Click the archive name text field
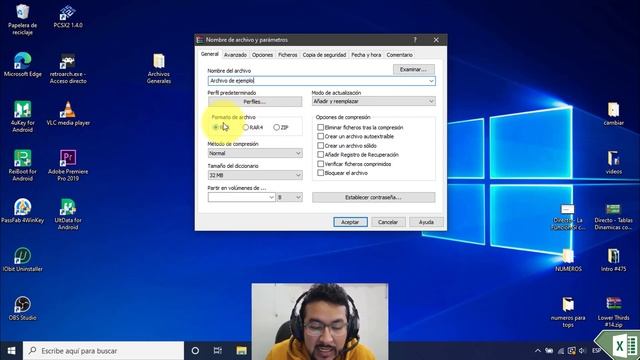 [321, 81]
